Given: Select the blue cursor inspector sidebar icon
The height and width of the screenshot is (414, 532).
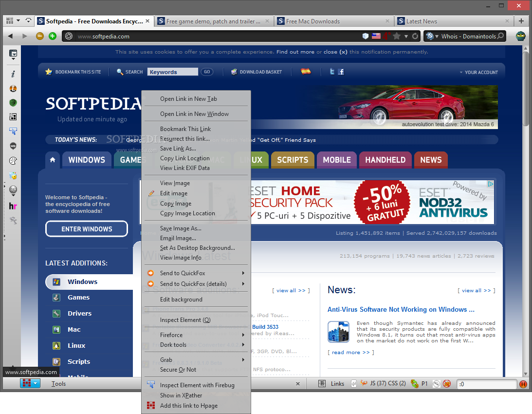Looking at the screenshot, I should pyautogui.click(x=13, y=131).
